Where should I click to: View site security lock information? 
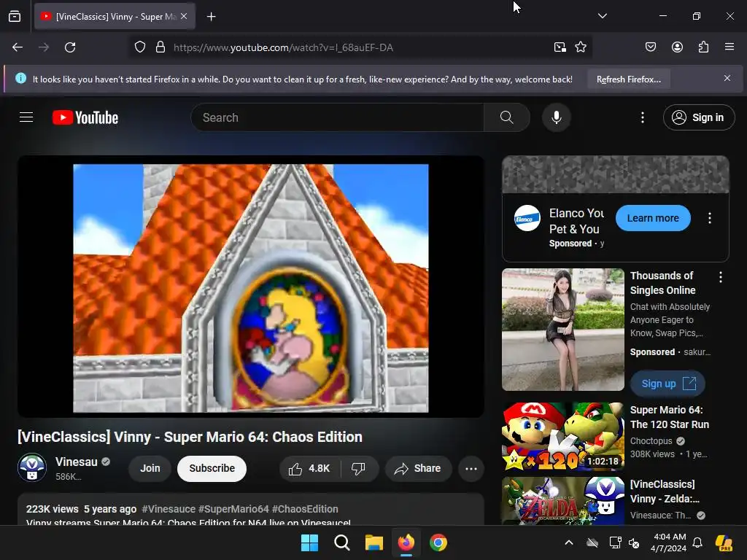(x=160, y=47)
